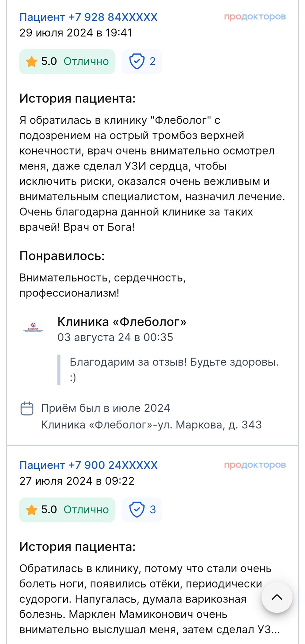Tap the star icon in the first review's rating
305x644 pixels.
[x=31, y=62]
